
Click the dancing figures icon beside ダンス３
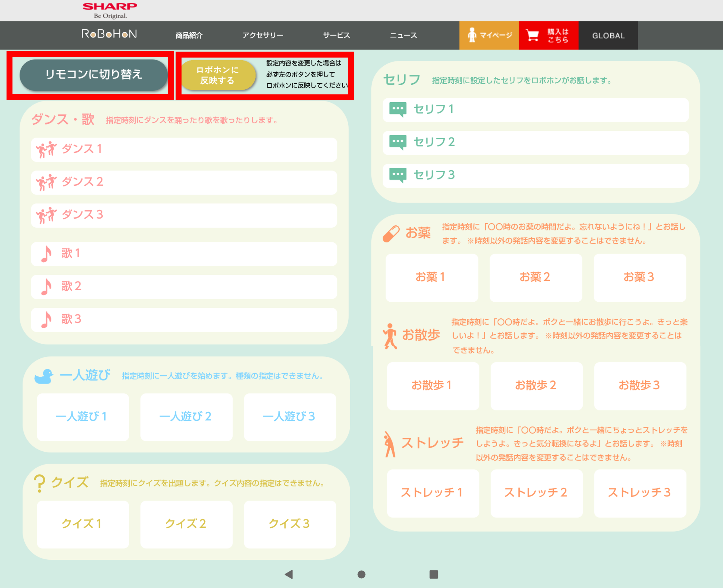coord(47,215)
